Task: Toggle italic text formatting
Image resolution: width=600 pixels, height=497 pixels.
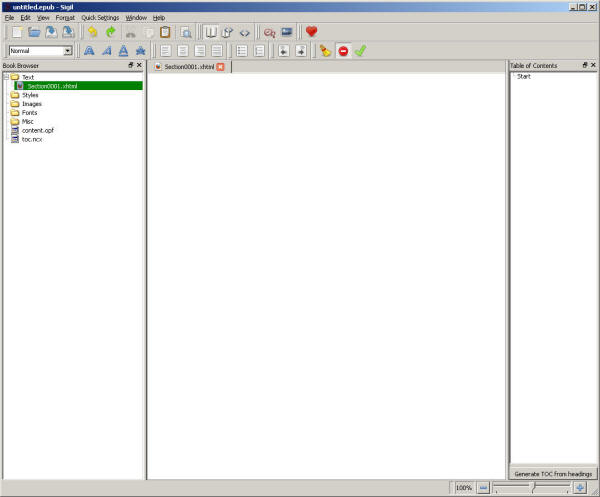Action: click(107, 51)
